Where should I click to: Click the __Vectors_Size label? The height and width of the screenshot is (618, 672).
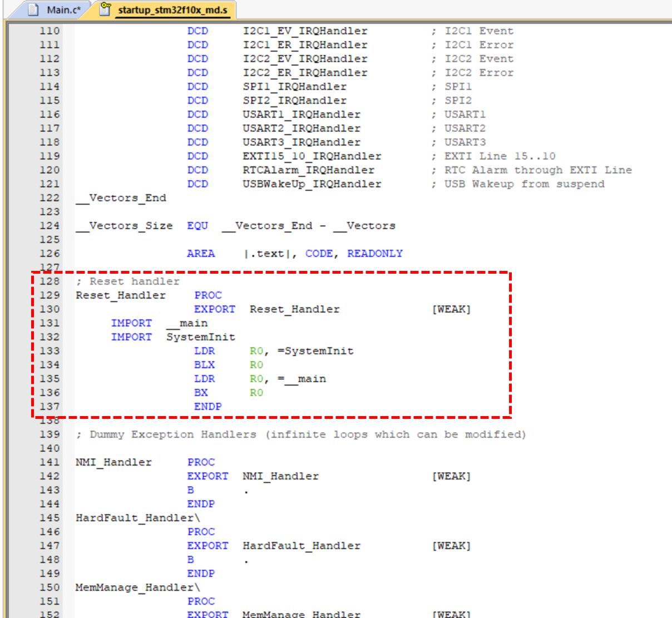124,226
